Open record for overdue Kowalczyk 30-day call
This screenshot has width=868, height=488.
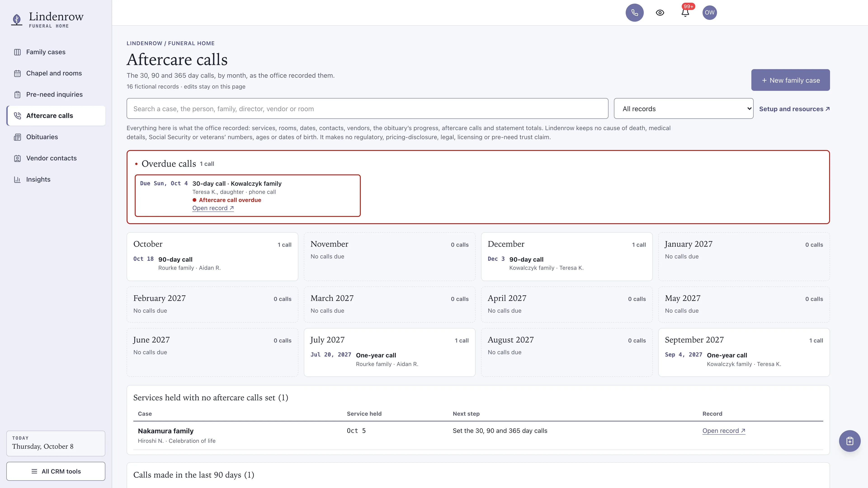(x=213, y=208)
